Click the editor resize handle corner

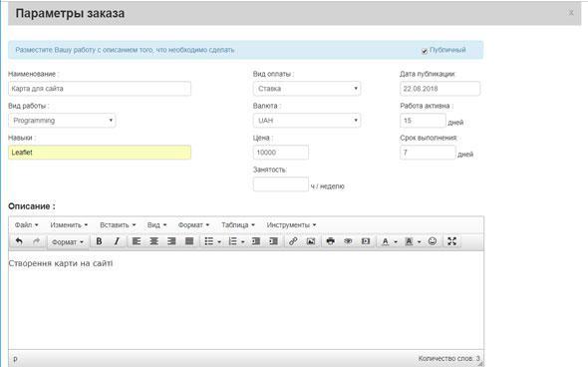pos(481,363)
